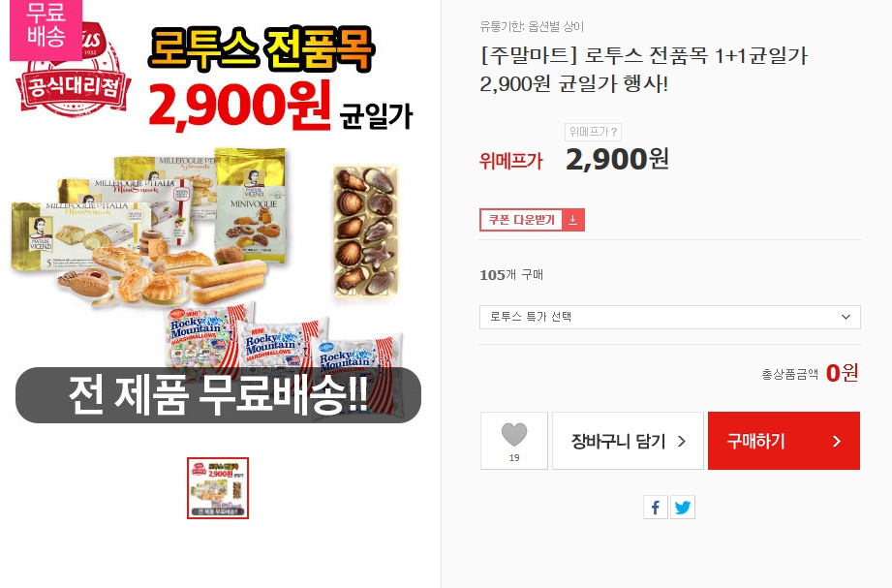Screen dimensions: 892x588
Task: Click the 105개 구매 purchase count
Action: [x=510, y=275]
